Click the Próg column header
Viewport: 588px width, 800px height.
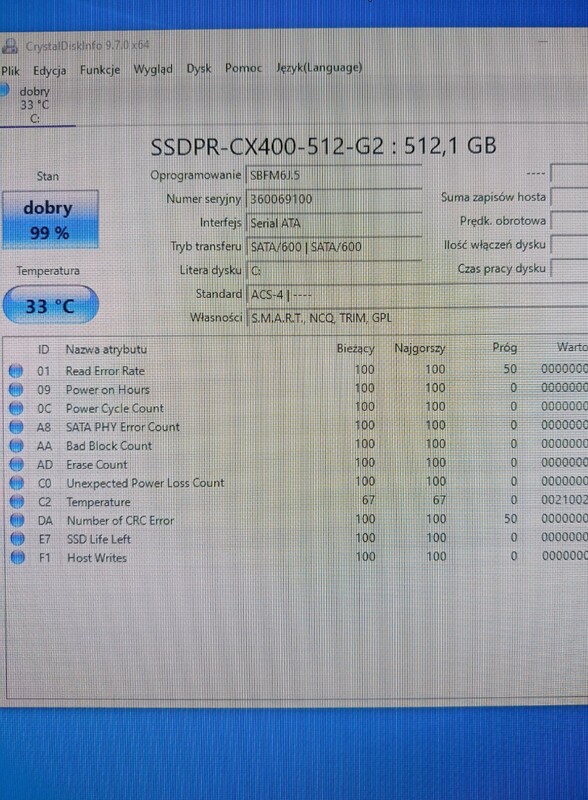coord(505,348)
